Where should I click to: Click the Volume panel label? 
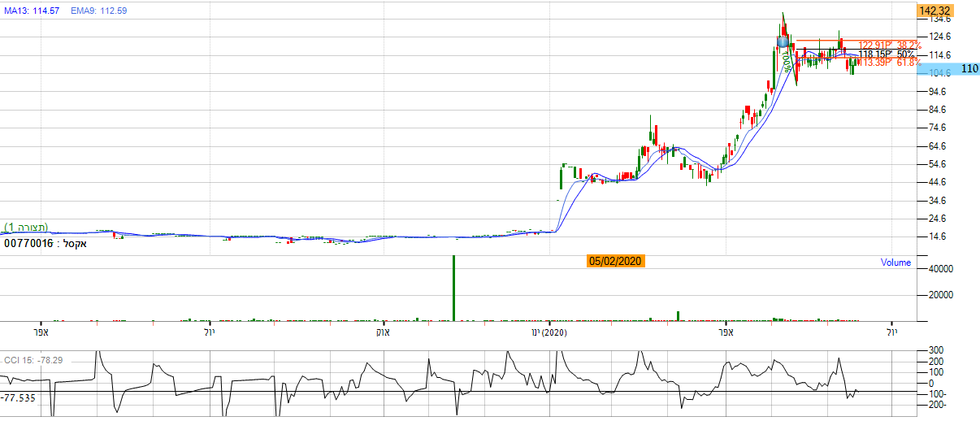pos(895,263)
